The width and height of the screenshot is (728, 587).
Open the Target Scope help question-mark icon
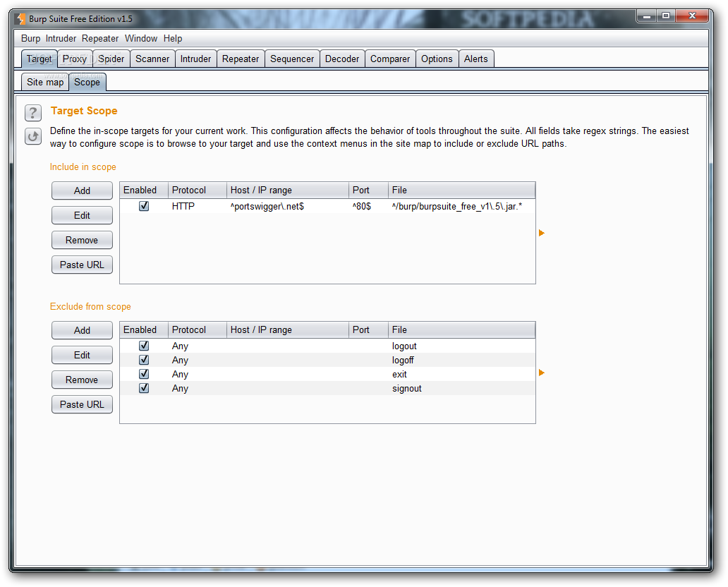pos(33,113)
